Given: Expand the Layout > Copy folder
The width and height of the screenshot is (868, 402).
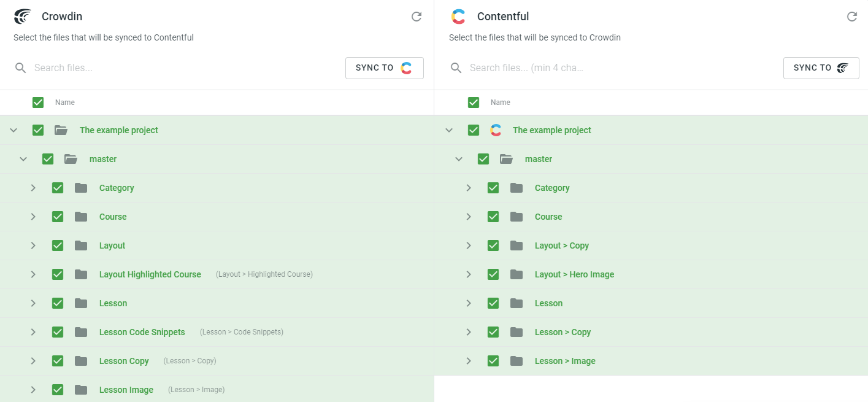Looking at the screenshot, I should pos(469,245).
